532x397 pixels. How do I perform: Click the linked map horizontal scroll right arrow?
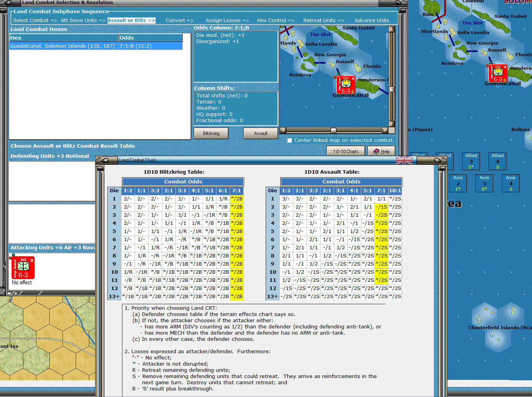tap(385, 130)
